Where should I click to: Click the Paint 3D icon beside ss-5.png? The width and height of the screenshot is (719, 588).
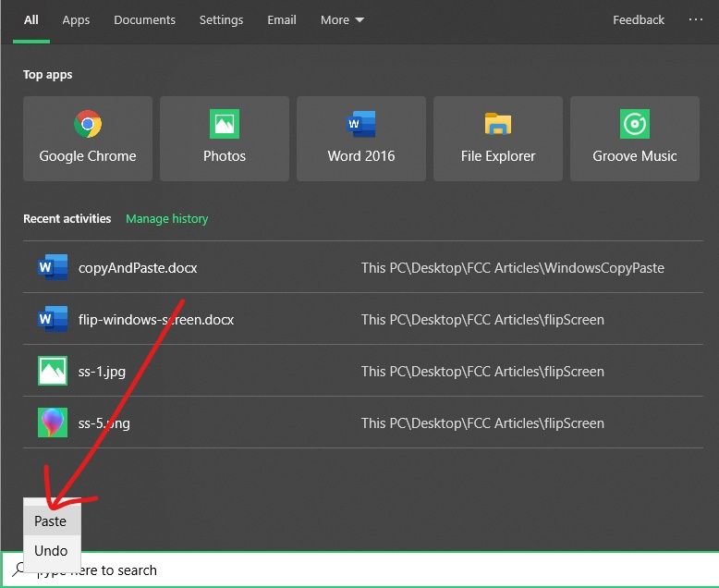53,423
